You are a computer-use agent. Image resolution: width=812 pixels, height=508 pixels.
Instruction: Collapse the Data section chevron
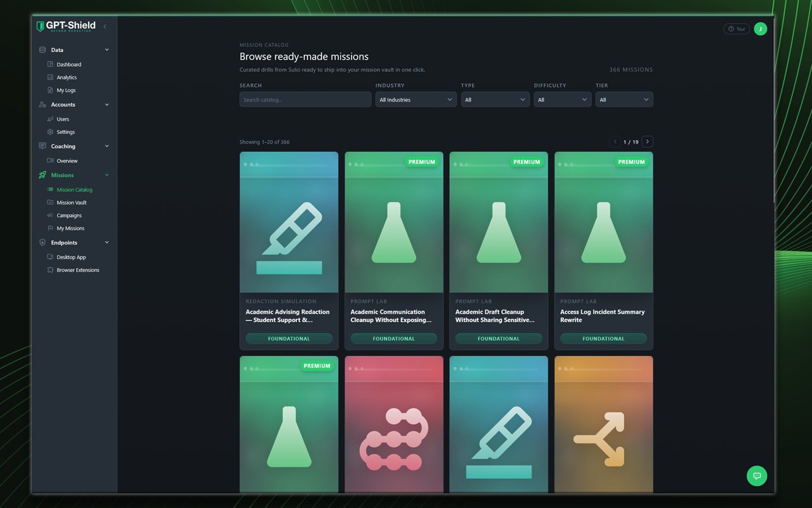point(107,50)
